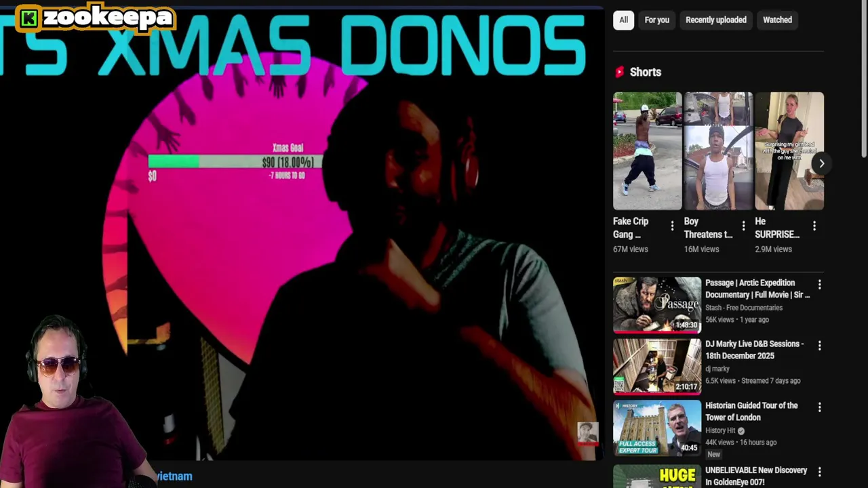Open the Boy Threatens short thumbnail
The width and height of the screenshot is (868, 488).
[718, 151]
